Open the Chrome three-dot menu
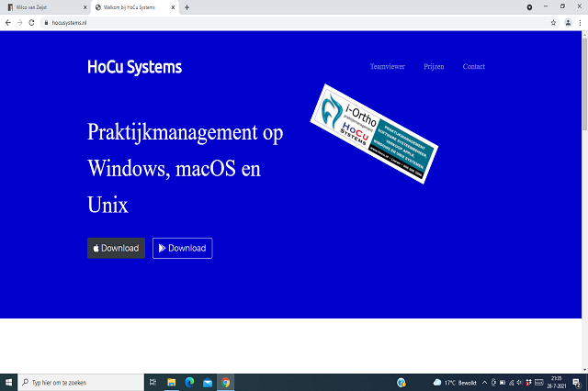This screenshot has width=588, height=391. click(580, 23)
